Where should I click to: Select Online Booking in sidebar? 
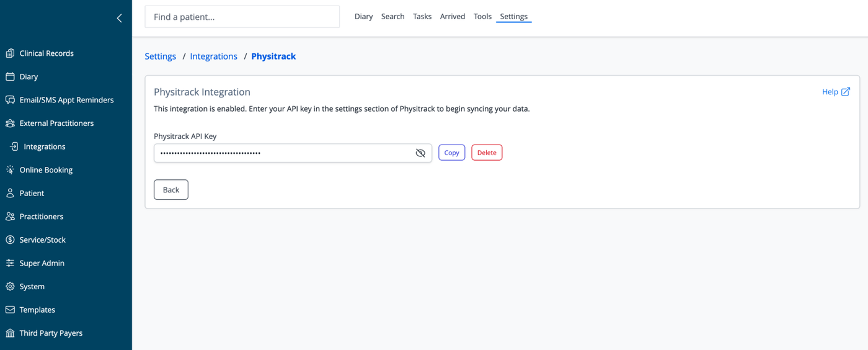[x=46, y=169]
